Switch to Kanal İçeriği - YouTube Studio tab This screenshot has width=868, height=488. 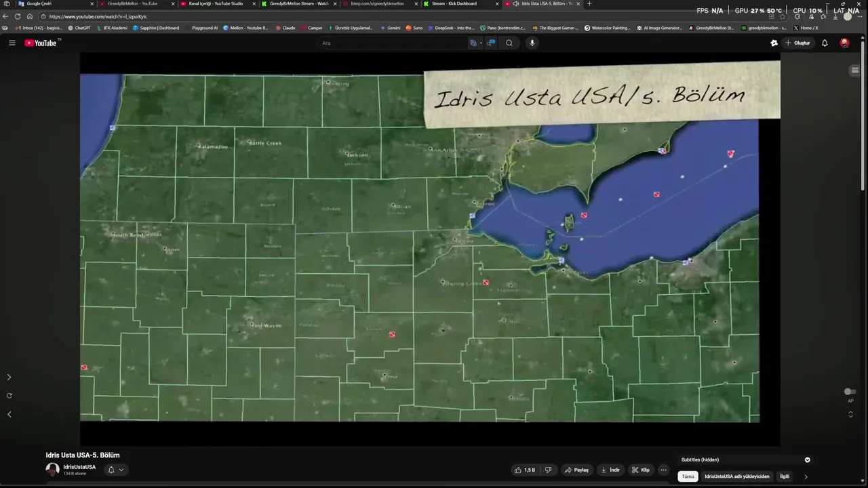(x=217, y=3)
